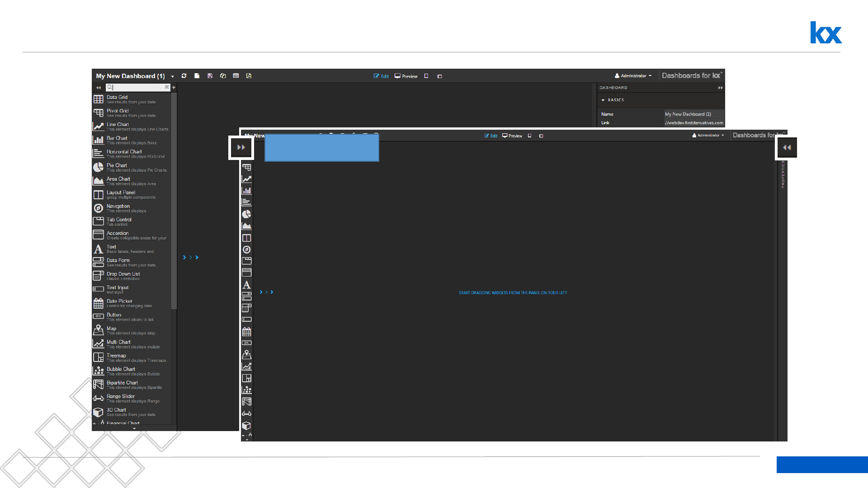Select the Date Picker widget icon

[98, 303]
